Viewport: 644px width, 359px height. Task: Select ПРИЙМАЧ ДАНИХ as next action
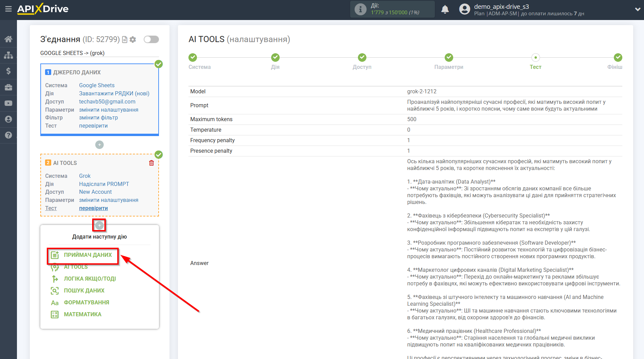[x=87, y=254]
